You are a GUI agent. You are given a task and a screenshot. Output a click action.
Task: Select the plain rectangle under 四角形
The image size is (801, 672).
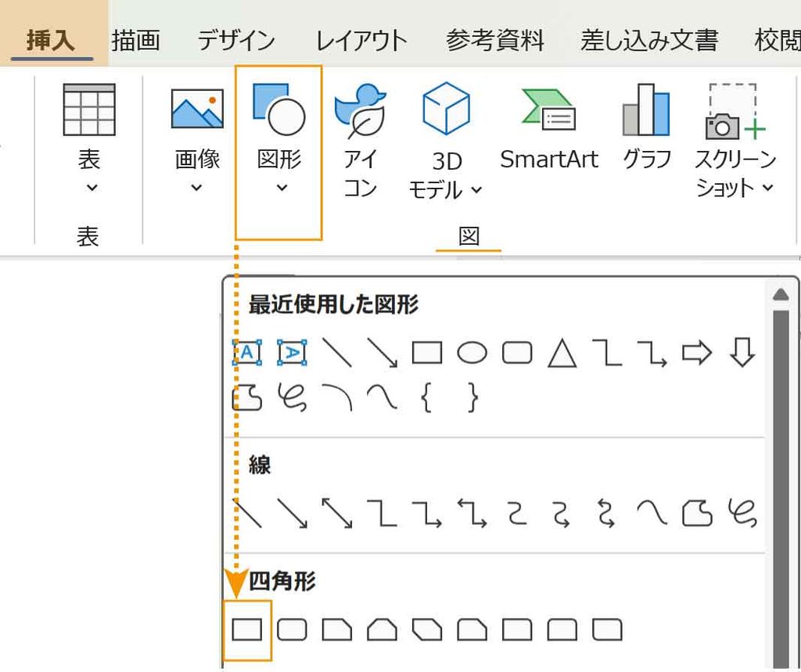coord(247,630)
